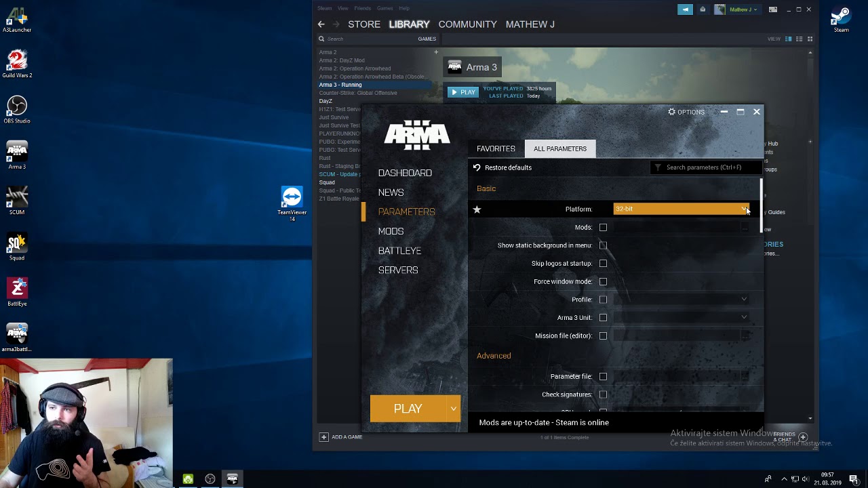Select the Squad desktop shortcut
868x488 pixels.
click(x=17, y=245)
